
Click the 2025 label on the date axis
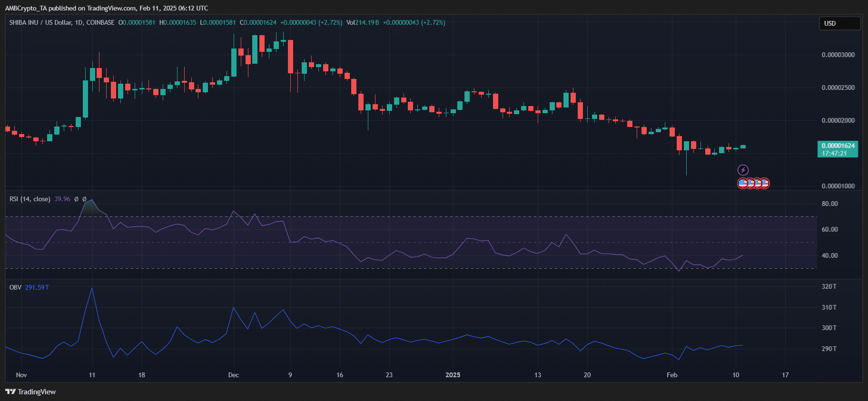453,375
